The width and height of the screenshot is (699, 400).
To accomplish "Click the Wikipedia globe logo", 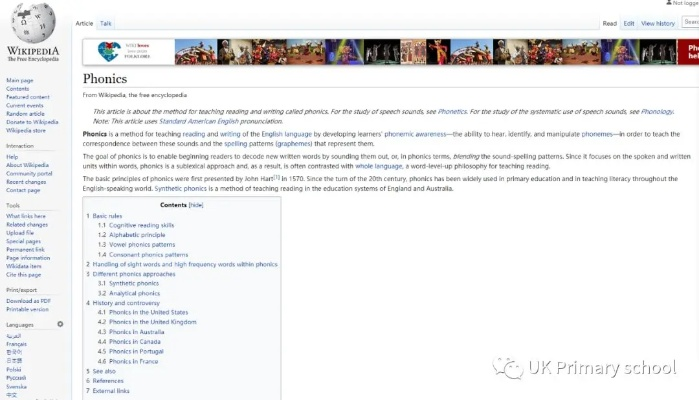I will (x=32, y=22).
